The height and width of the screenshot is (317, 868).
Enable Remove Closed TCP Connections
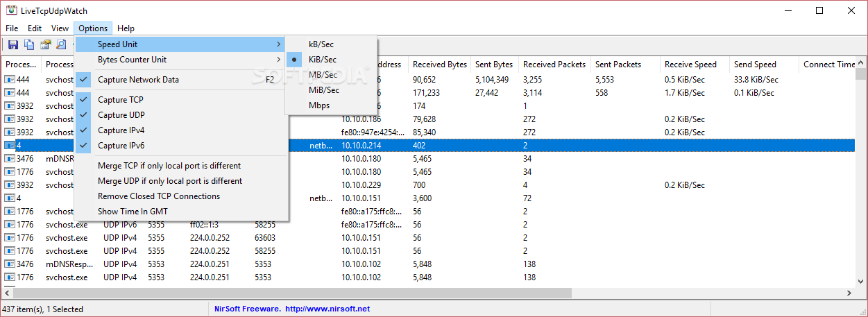point(181,196)
